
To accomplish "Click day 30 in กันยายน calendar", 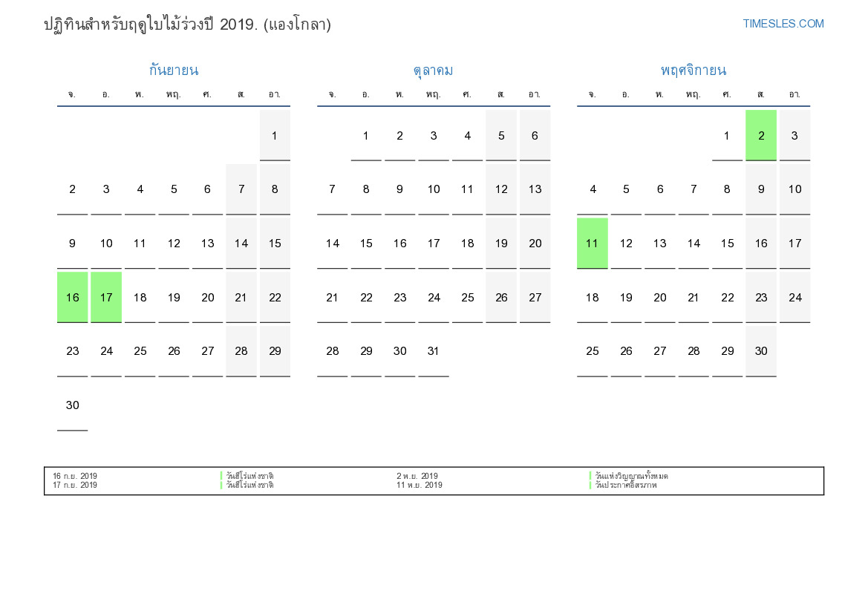I will pyautogui.click(x=72, y=405).
